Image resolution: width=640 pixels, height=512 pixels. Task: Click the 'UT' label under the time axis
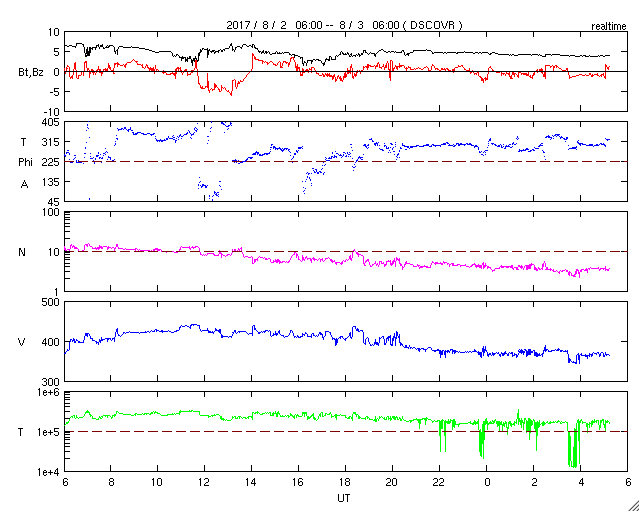(343, 498)
